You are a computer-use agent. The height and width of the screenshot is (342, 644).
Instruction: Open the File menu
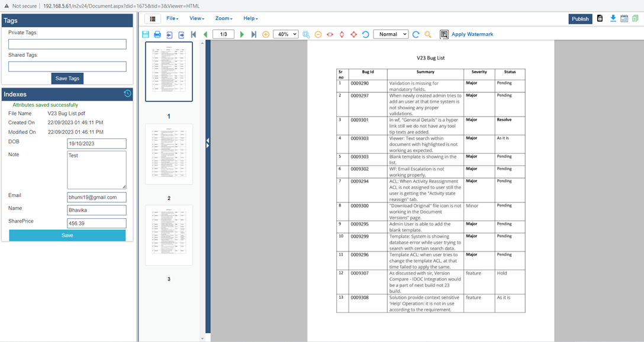pyautogui.click(x=172, y=19)
